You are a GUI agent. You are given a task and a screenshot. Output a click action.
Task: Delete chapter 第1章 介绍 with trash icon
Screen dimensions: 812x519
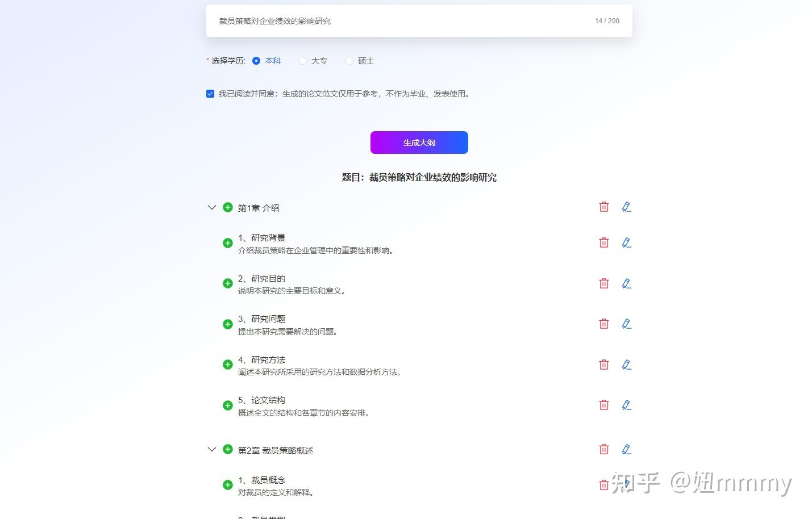604,207
